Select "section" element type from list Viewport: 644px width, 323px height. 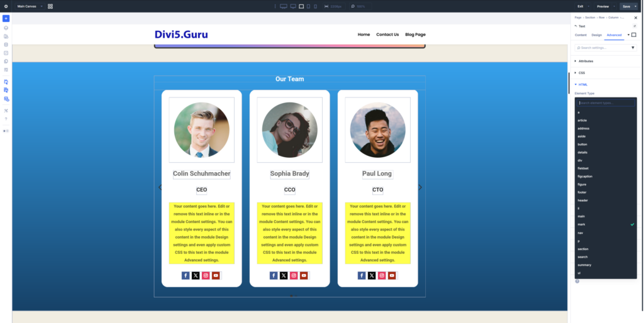[583, 249]
